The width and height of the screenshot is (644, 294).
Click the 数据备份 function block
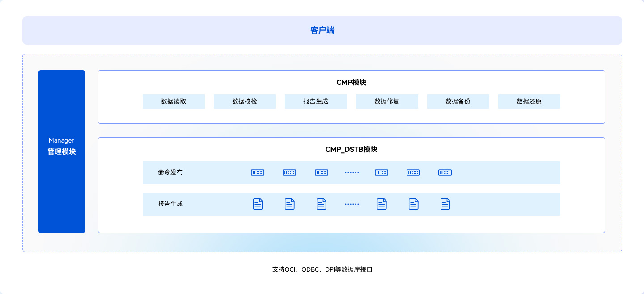pyautogui.click(x=458, y=101)
